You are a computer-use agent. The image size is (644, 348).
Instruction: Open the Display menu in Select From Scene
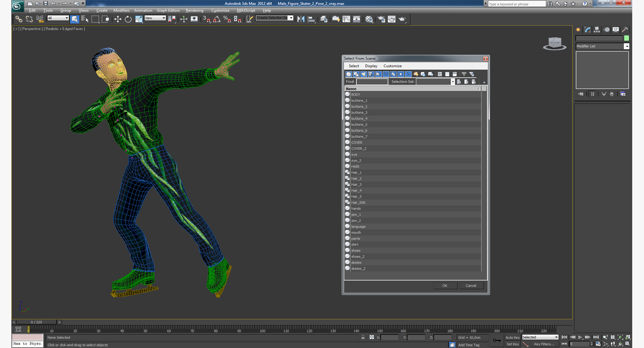pos(371,66)
